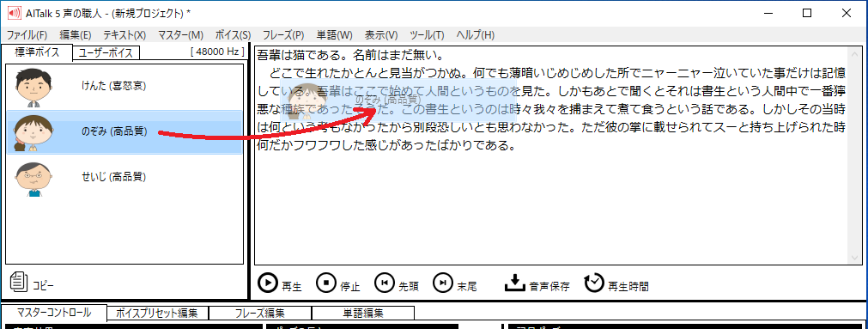Close the AITalk window
The width and height of the screenshot is (868, 329).
click(x=847, y=13)
